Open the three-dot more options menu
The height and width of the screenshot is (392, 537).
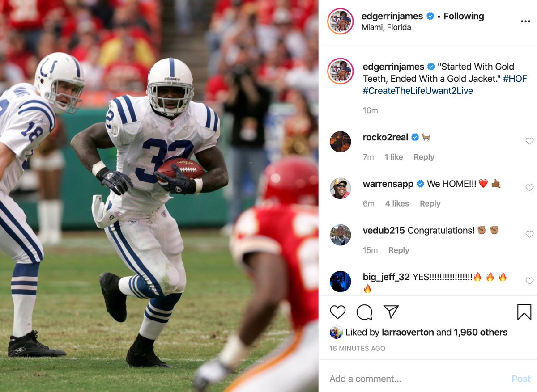526,21
